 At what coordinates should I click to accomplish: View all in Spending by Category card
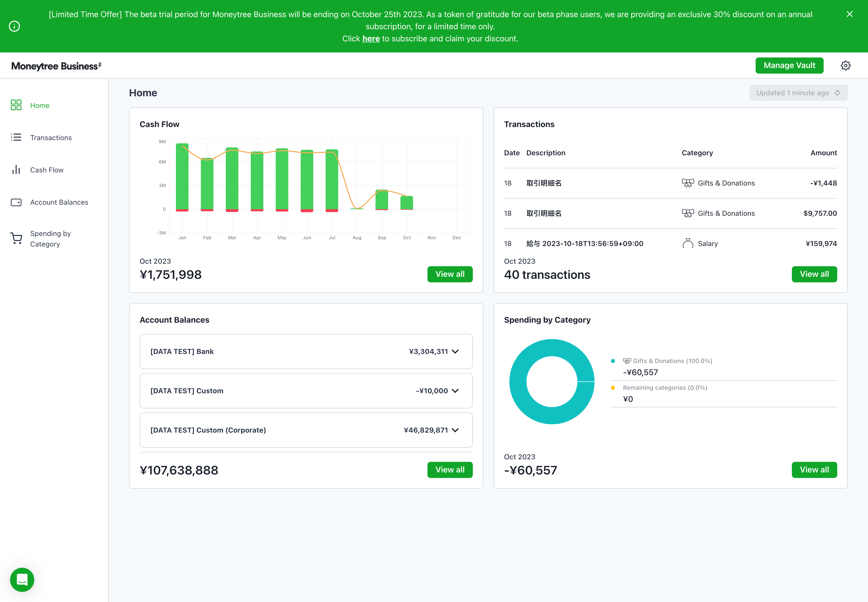coord(814,470)
